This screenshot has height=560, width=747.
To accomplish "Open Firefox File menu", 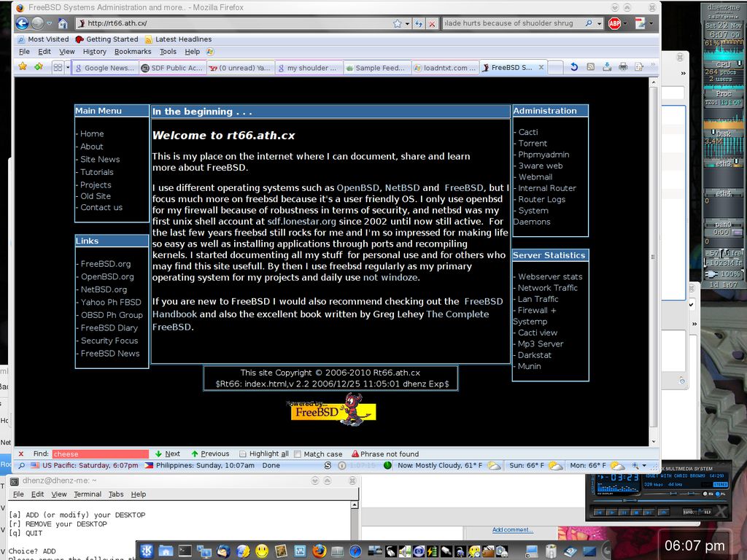I will 24,52.
